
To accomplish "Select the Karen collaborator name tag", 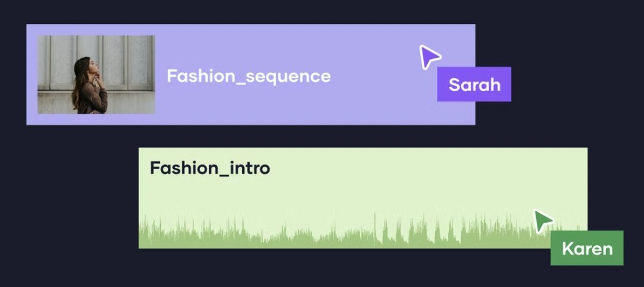I will (587, 248).
